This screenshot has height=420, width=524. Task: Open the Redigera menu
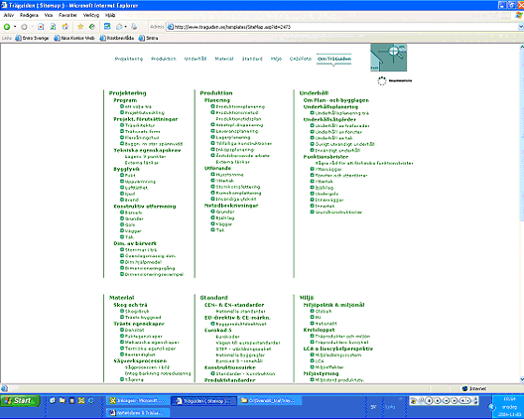click(29, 15)
